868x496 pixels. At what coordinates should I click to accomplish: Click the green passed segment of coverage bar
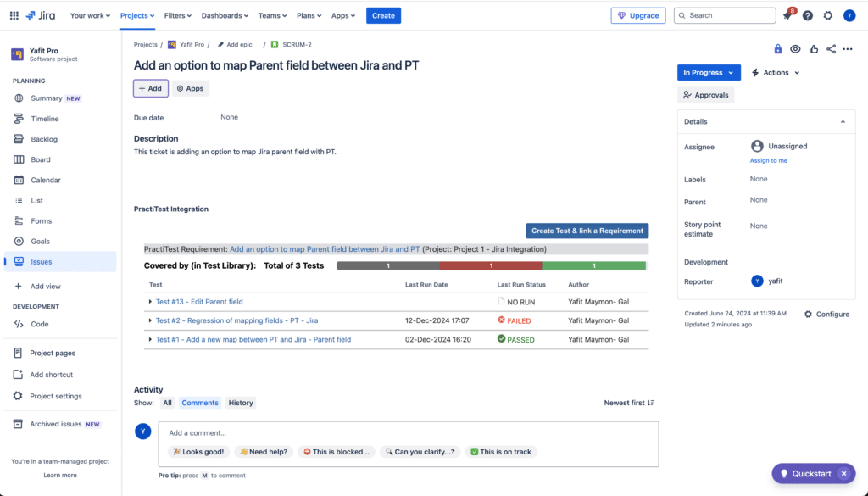click(x=594, y=265)
